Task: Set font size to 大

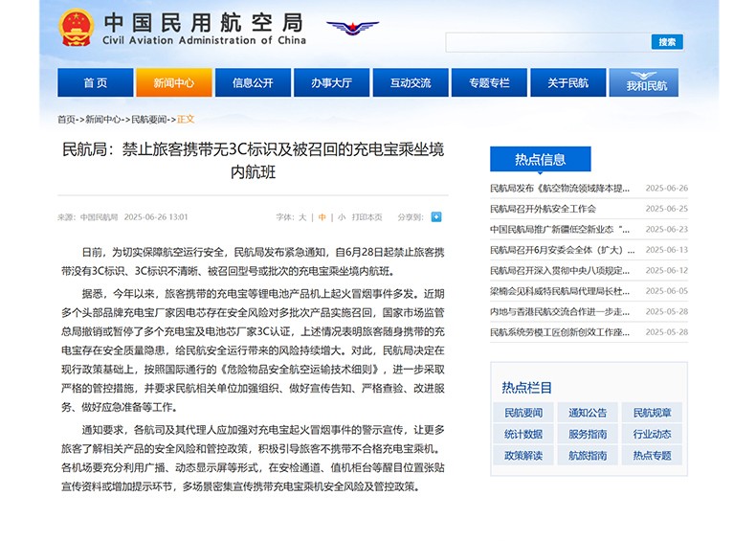Action: click(302, 217)
